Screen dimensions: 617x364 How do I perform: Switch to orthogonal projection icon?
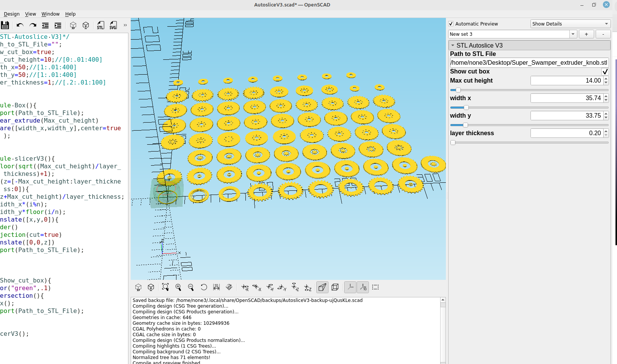(335, 287)
